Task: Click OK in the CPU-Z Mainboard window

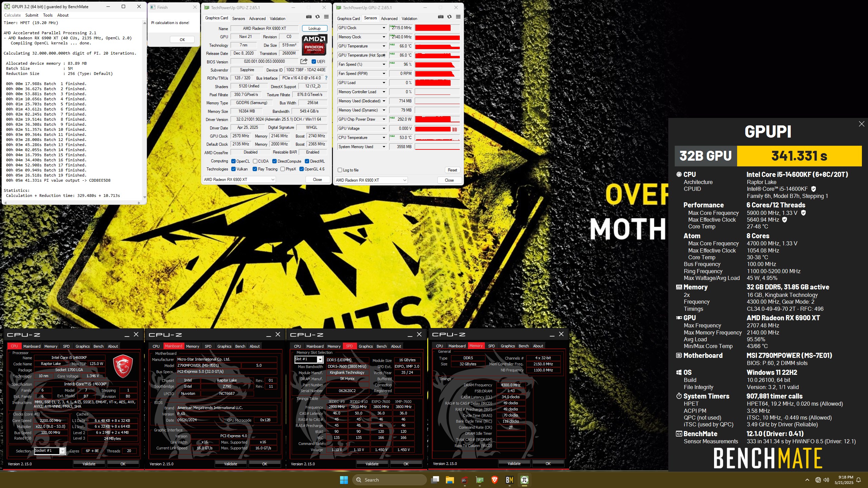Action: click(x=264, y=464)
